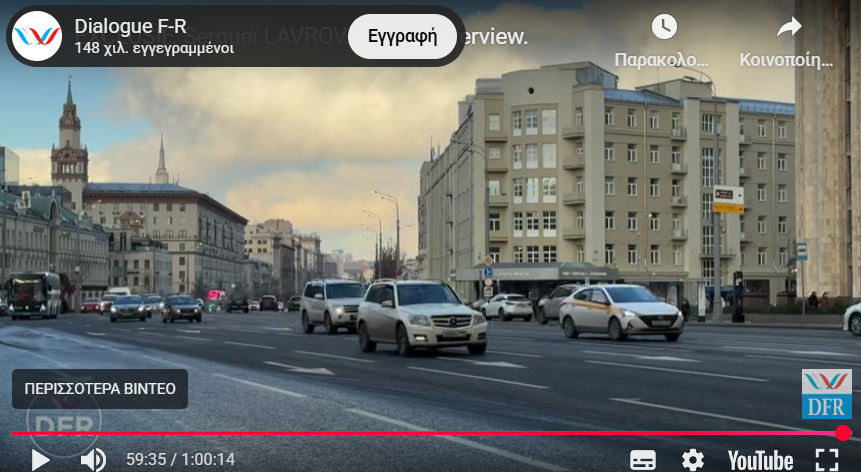Click the DFR channel watermark logo
This screenshot has height=472, width=861.
coord(826,394)
